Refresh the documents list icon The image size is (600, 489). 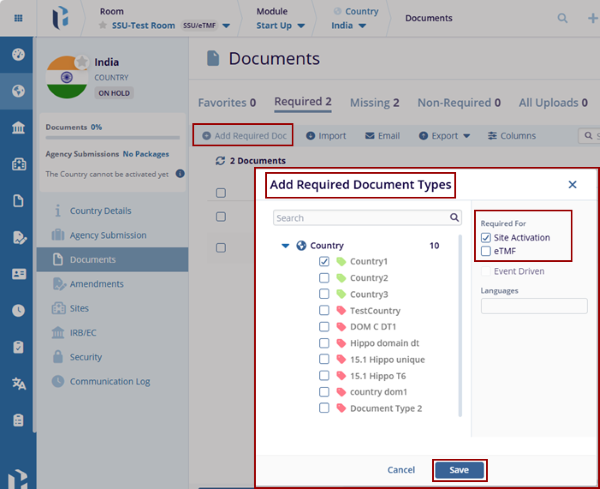221,160
